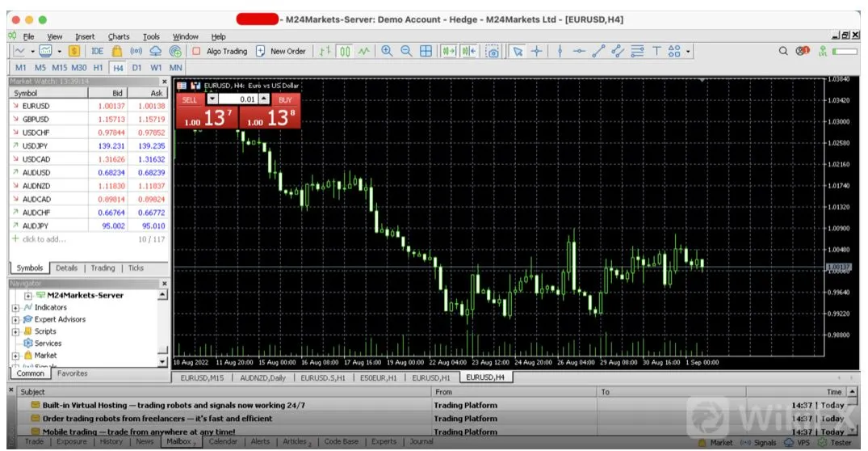This screenshot has height=451, width=868.
Task: Toggle chart auto scroll icon
Action: (x=448, y=51)
